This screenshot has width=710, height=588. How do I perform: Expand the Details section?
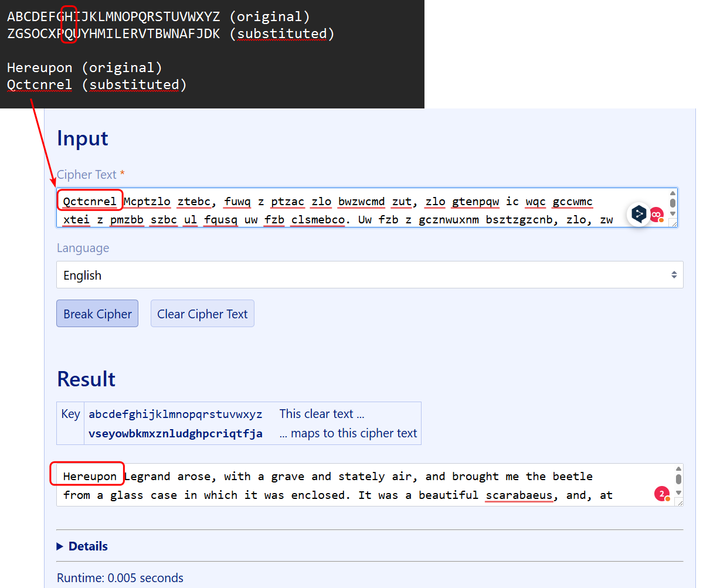click(x=82, y=546)
